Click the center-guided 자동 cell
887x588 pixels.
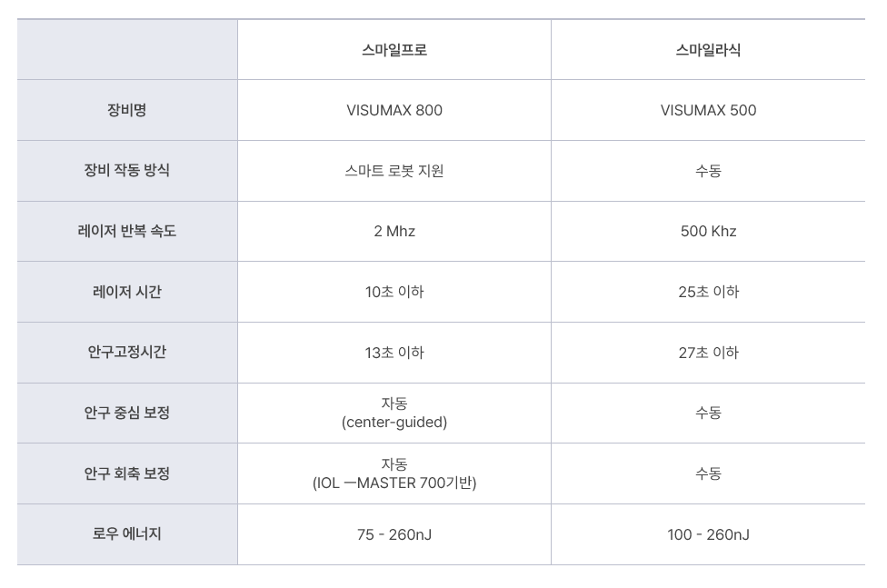coord(394,413)
